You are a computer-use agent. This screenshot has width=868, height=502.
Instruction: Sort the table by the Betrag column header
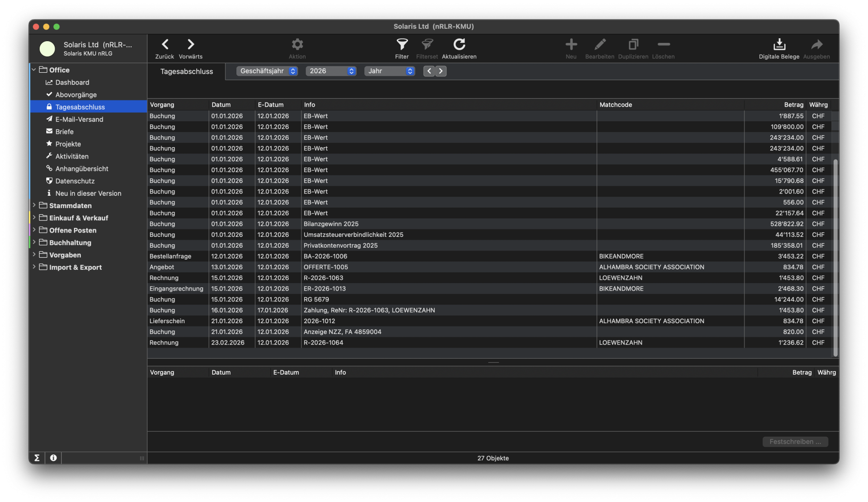(x=793, y=105)
